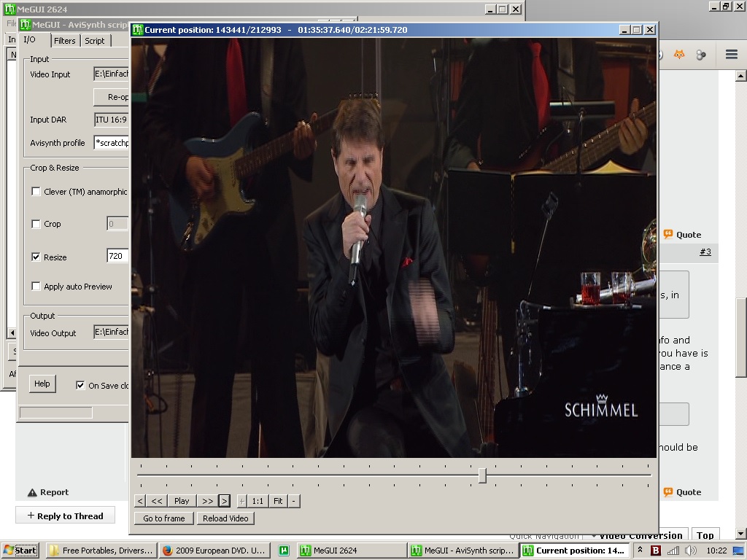This screenshot has height=560, width=747.
Task: Click the grey extension icon beside the fox
Action: pyautogui.click(x=701, y=55)
